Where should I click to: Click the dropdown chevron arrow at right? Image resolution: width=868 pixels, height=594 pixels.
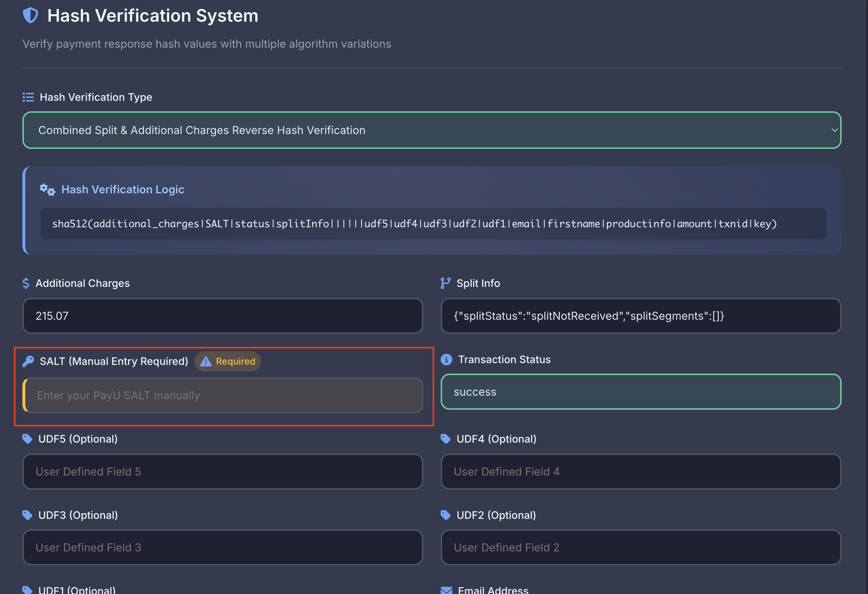pyautogui.click(x=834, y=130)
